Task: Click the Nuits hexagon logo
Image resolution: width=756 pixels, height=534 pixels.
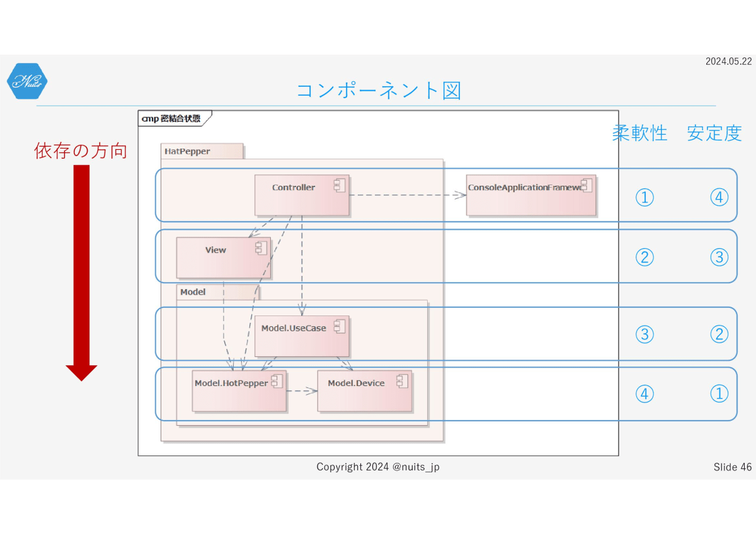Action: pos(27,81)
